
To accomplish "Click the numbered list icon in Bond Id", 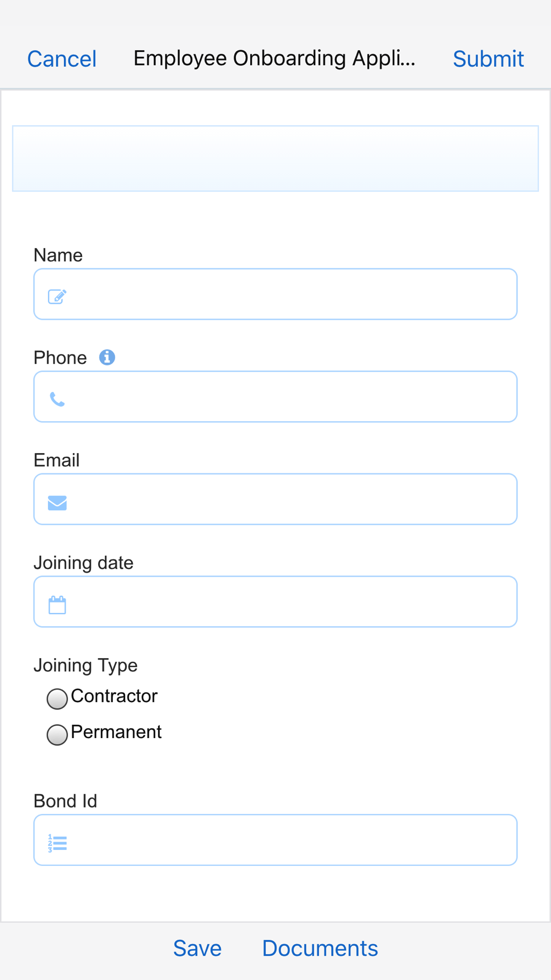I will point(57,843).
